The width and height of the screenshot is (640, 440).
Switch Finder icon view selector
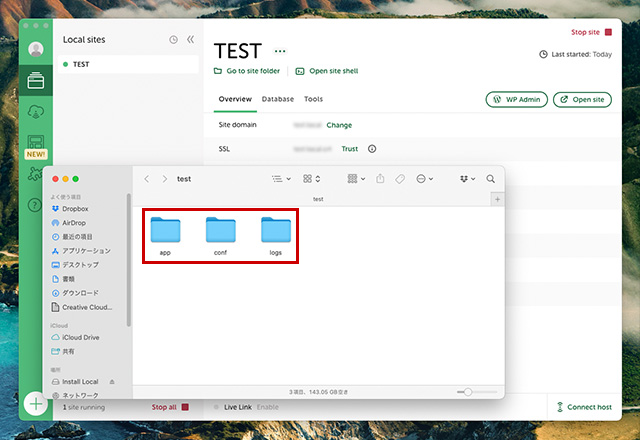[311, 179]
